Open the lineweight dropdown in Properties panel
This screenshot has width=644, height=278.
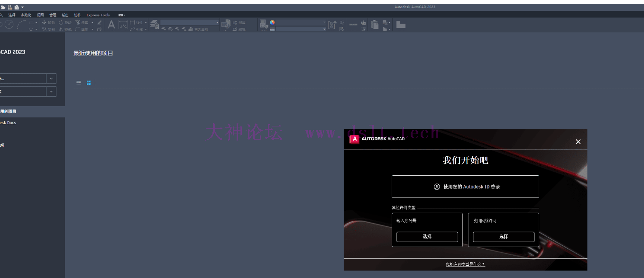[x=301, y=29]
